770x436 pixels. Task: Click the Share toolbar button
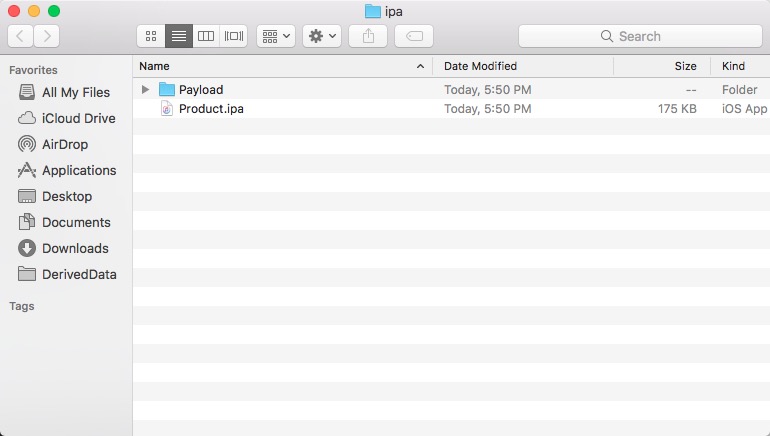pyautogui.click(x=368, y=36)
